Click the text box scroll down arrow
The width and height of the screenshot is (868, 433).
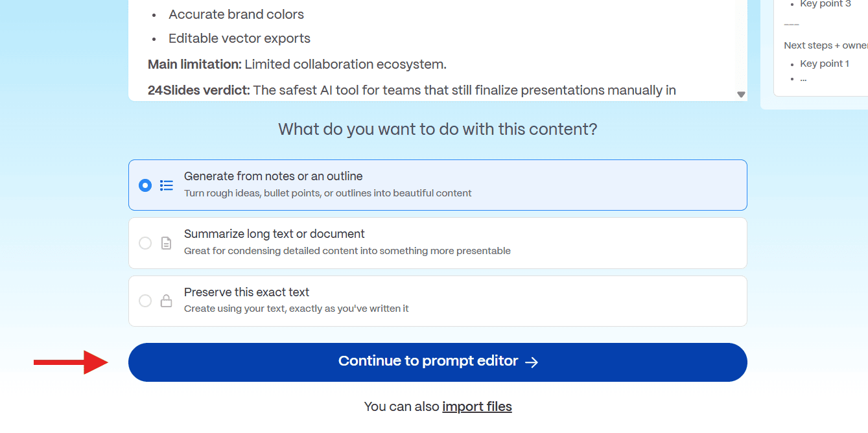[741, 95]
